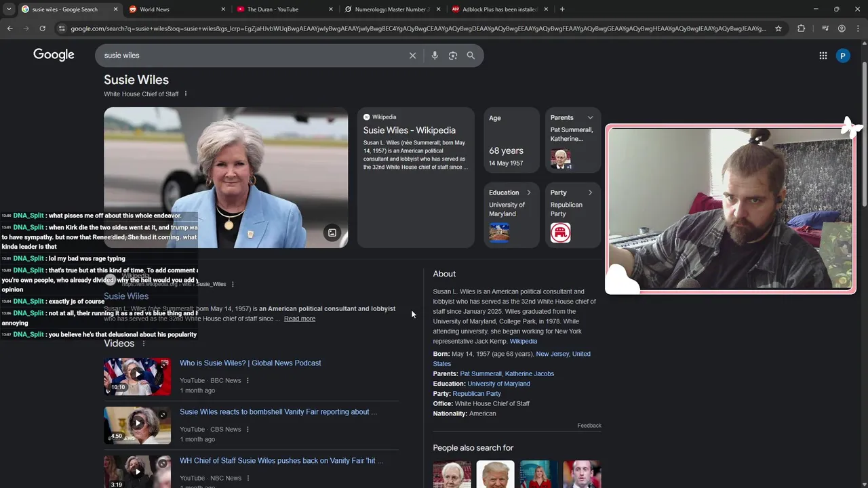Open the Chrome three-dot menu
The height and width of the screenshot is (488, 868).
[x=859, y=28]
